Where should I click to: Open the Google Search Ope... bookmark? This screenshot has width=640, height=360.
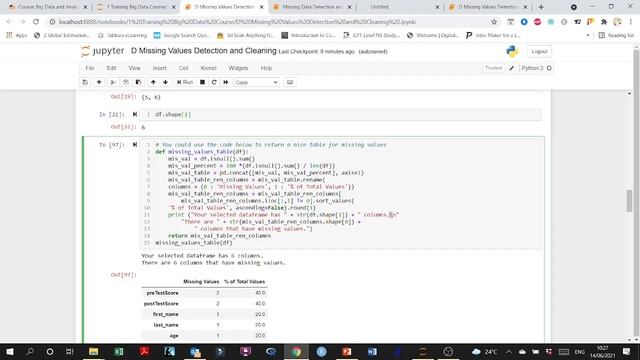tap(182, 36)
